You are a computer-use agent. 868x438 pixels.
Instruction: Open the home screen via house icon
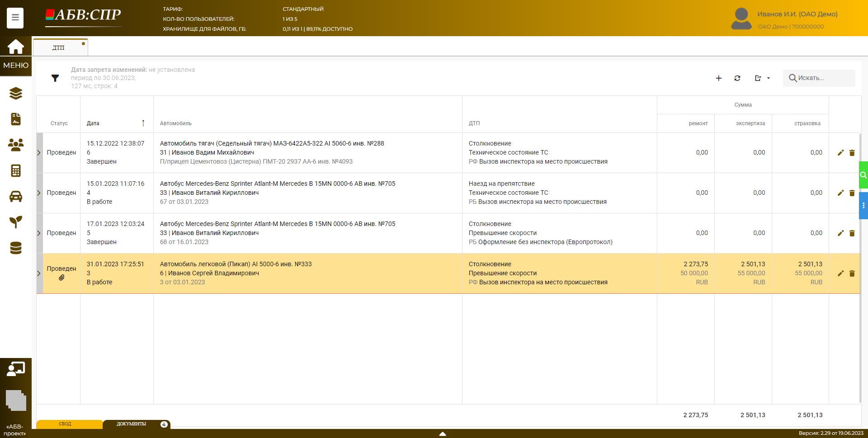tap(15, 47)
